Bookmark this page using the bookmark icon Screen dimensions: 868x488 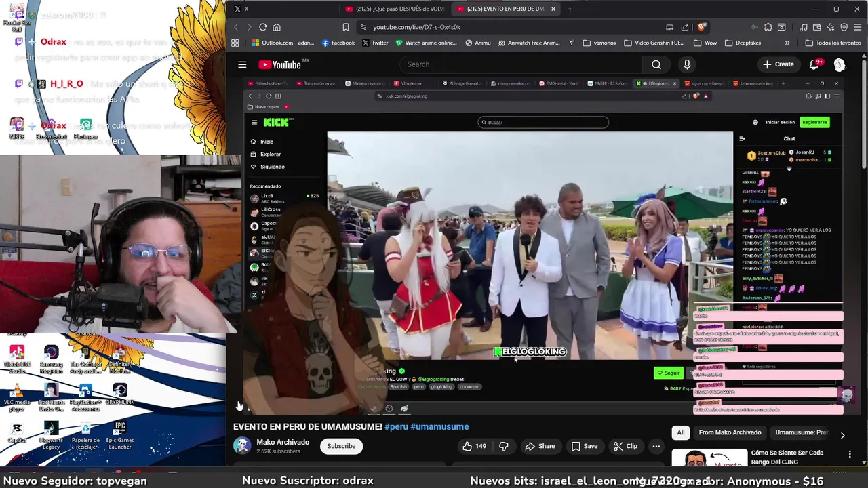(346, 27)
